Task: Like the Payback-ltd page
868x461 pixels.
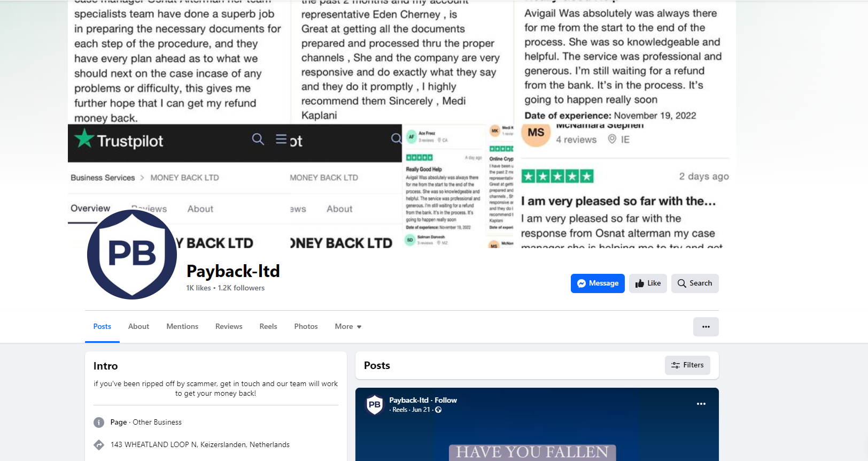Action: [x=648, y=283]
